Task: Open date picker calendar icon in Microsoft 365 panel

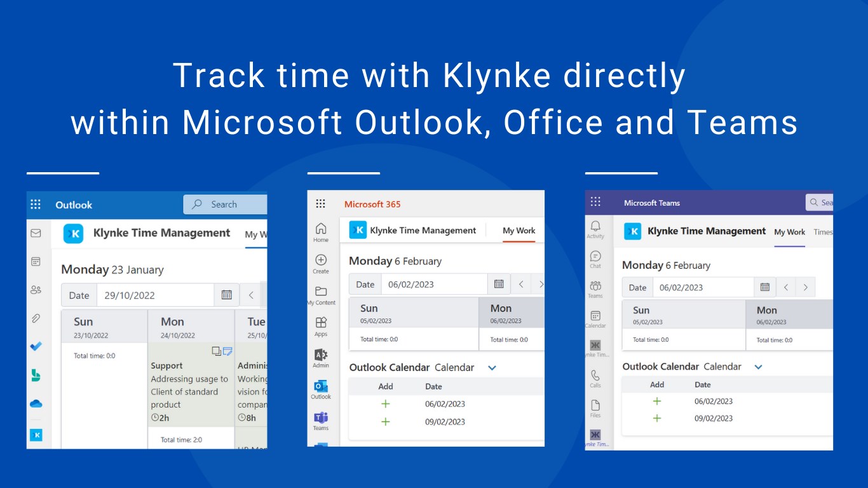Action: pos(499,284)
